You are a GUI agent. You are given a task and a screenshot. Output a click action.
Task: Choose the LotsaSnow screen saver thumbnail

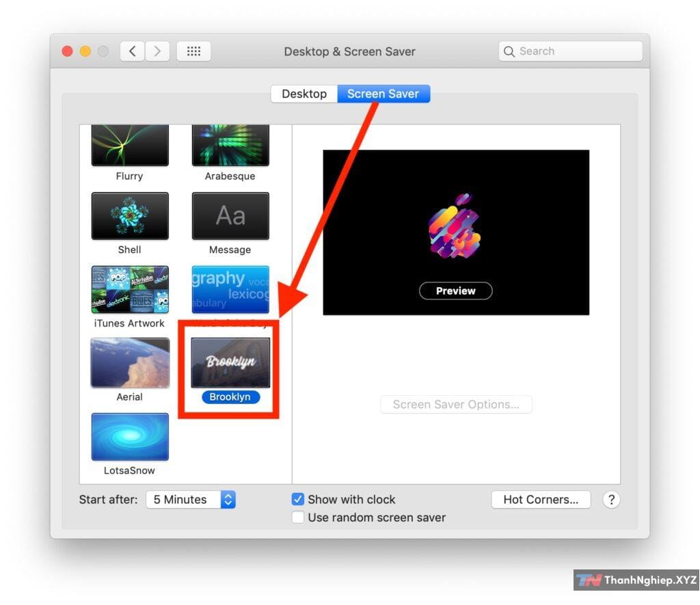tap(130, 437)
